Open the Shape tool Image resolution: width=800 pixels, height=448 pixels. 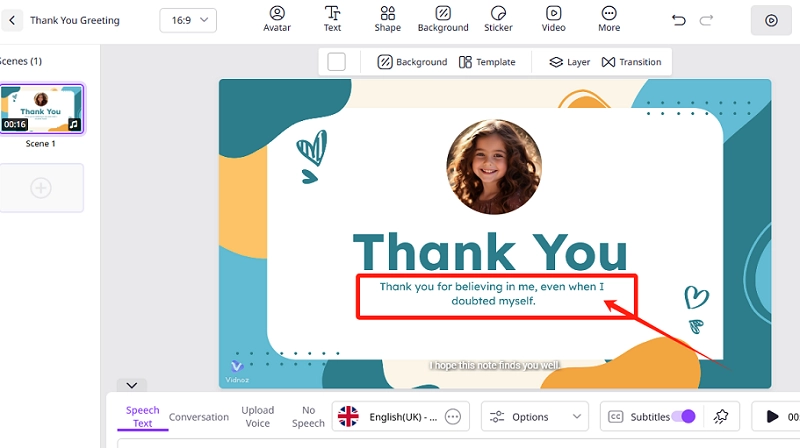point(388,19)
